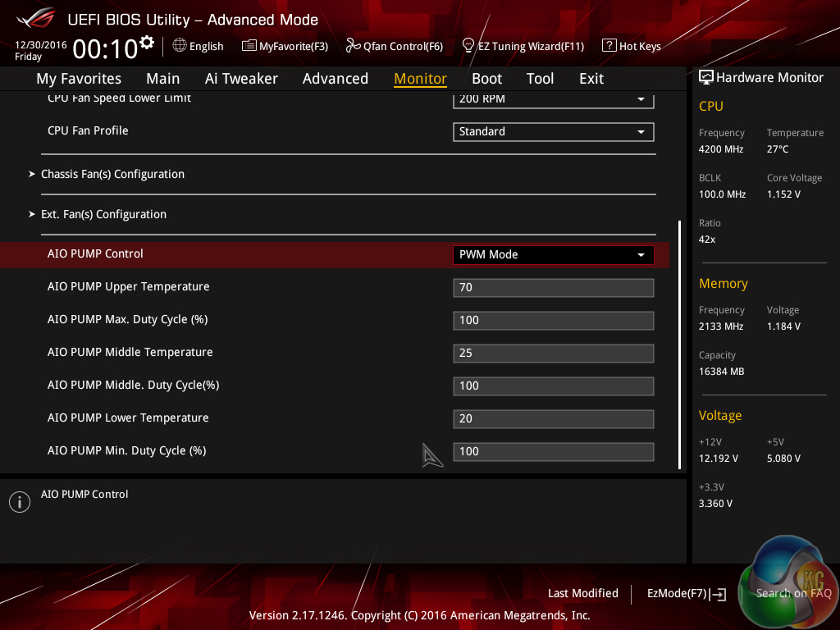Click the vertical scrollbar of settings list
This screenshot has height=630, width=840.
pyautogui.click(x=680, y=345)
